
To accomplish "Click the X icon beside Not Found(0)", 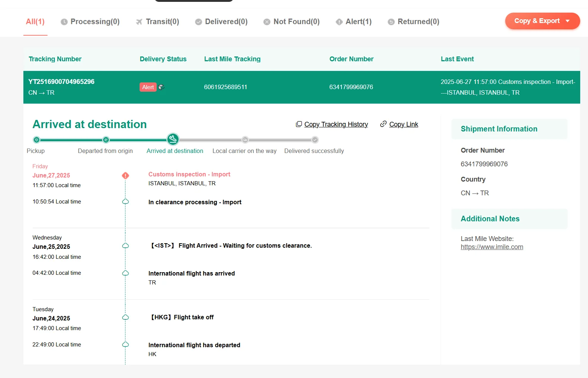I will (x=267, y=22).
